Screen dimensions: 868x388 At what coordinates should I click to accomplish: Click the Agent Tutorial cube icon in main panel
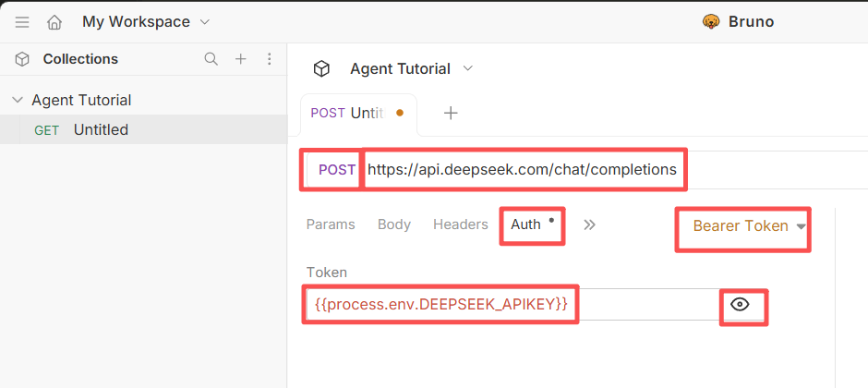[x=321, y=69]
